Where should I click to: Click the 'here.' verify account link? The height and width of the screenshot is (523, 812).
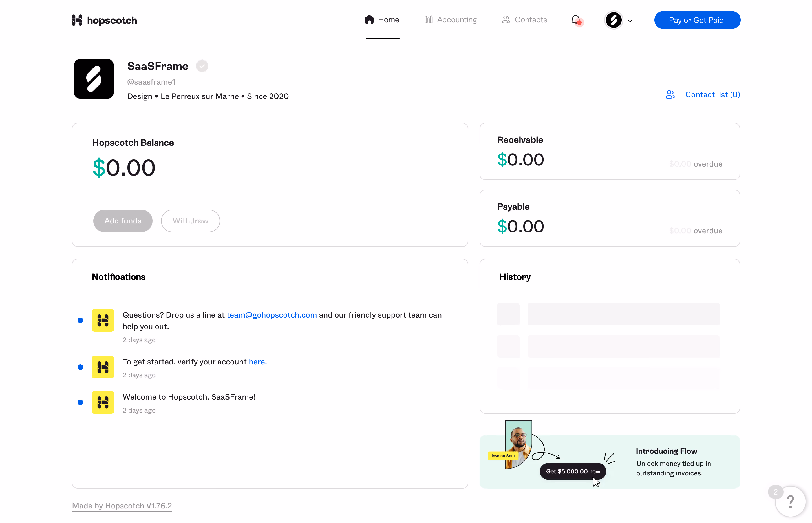257,362
